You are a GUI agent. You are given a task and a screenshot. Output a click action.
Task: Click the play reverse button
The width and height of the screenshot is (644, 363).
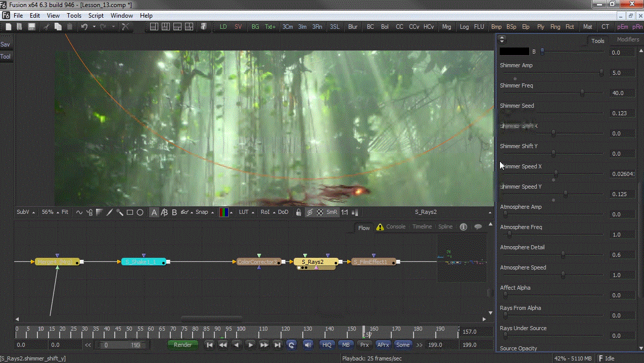click(237, 345)
